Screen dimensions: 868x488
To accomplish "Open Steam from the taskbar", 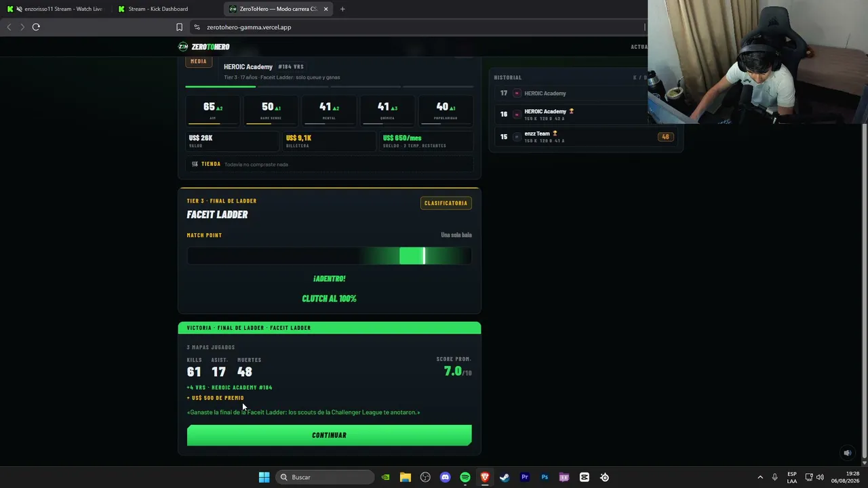I will [x=505, y=477].
